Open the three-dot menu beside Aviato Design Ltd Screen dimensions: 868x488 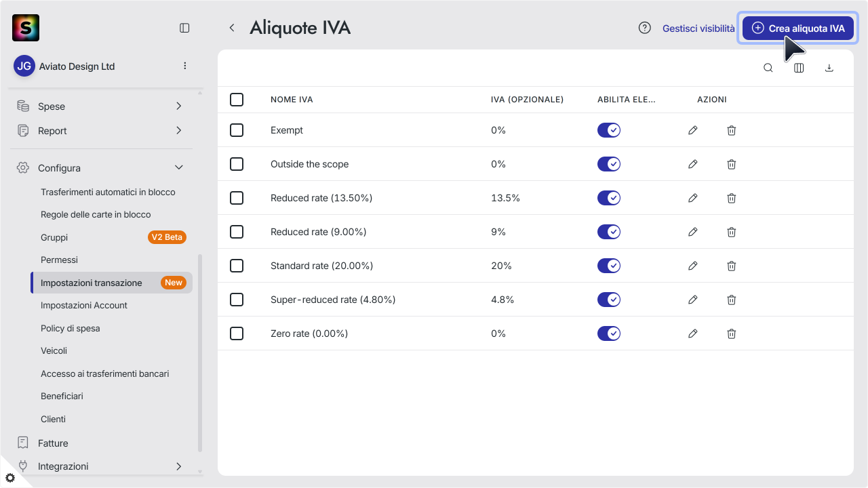tap(185, 66)
